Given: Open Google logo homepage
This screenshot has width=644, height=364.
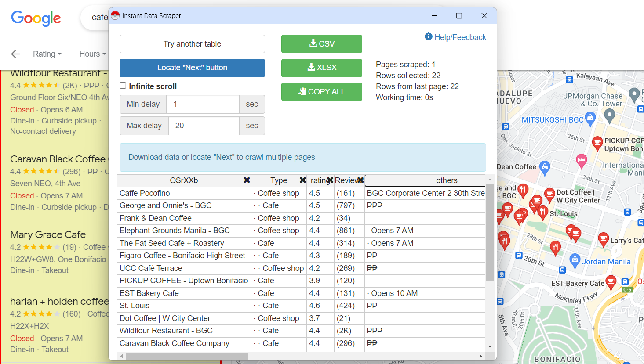Looking at the screenshot, I should 36,18.
